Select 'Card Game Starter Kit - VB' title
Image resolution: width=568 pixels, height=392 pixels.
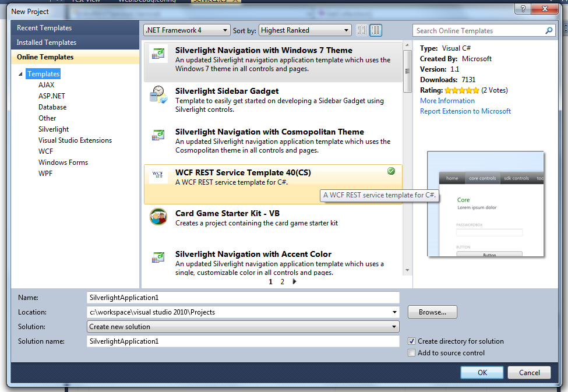227,213
